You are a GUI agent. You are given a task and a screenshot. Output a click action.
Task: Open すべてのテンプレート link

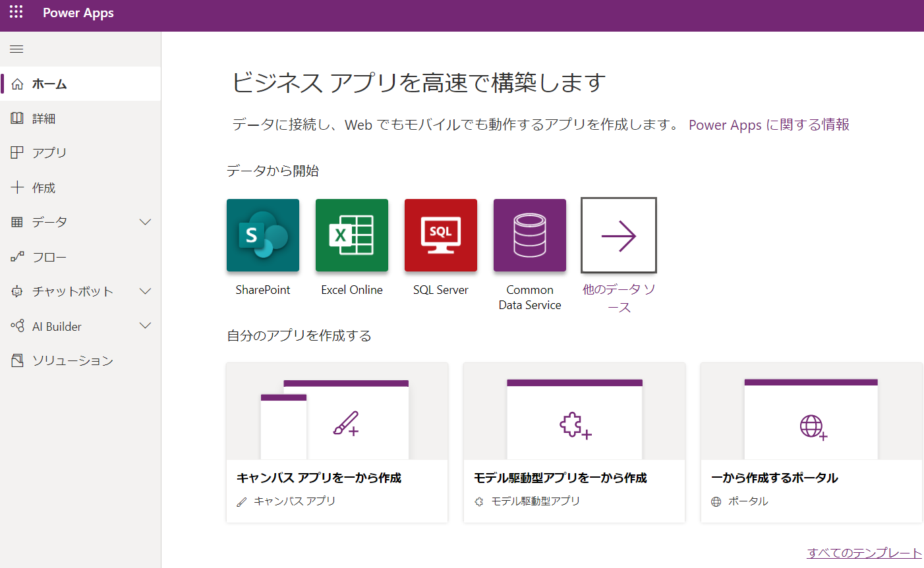[865, 553]
